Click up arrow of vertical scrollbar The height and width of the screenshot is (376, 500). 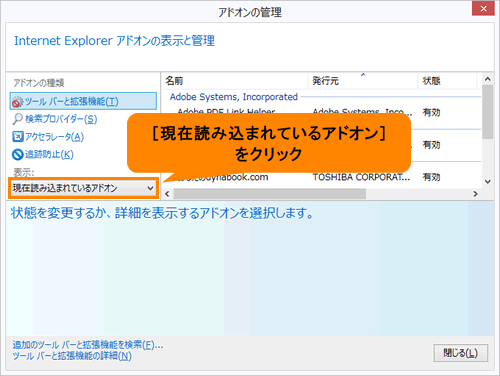tap(488, 79)
